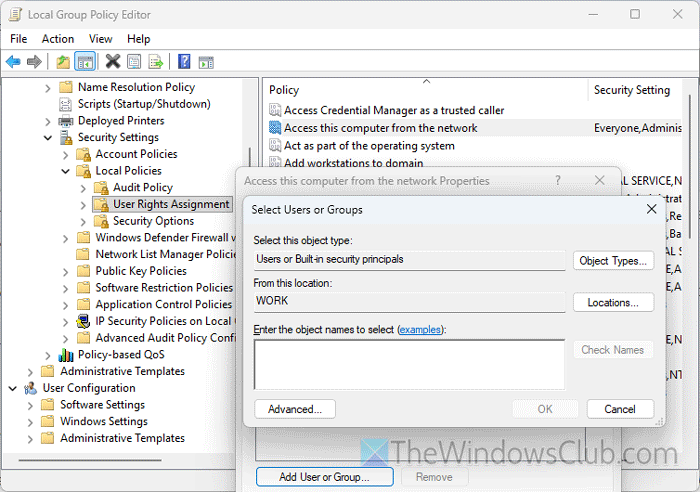Select Add workstations to domain policy
The image size is (700, 492).
354,163
